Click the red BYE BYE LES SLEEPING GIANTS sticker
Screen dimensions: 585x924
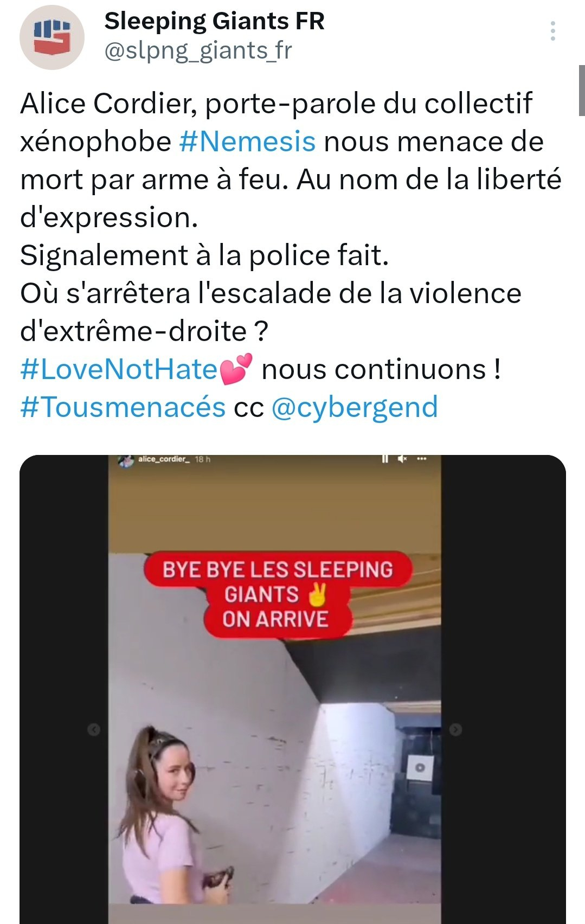278,594
